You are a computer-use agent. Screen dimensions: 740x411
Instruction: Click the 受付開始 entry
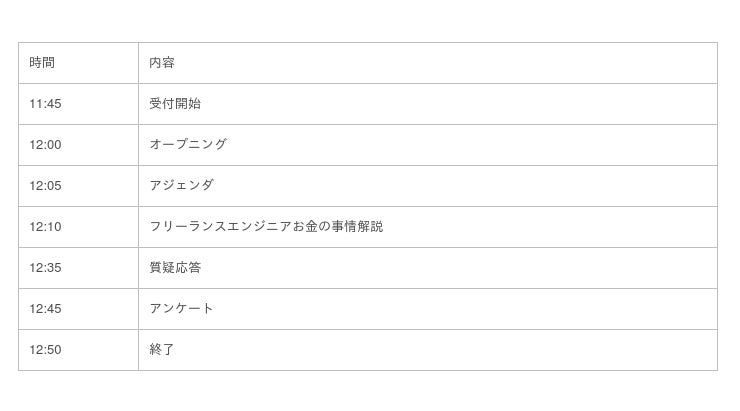pyautogui.click(x=175, y=104)
